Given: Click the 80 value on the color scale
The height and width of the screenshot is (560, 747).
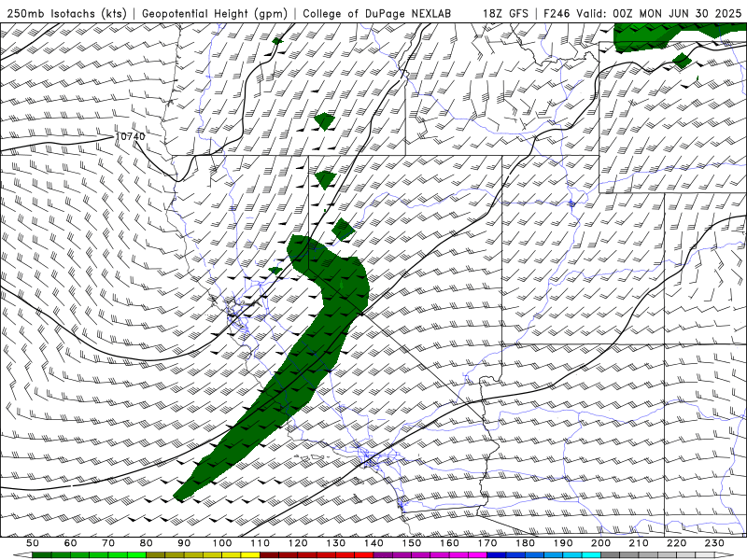Looking at the screenshot, I should [146, 543].
